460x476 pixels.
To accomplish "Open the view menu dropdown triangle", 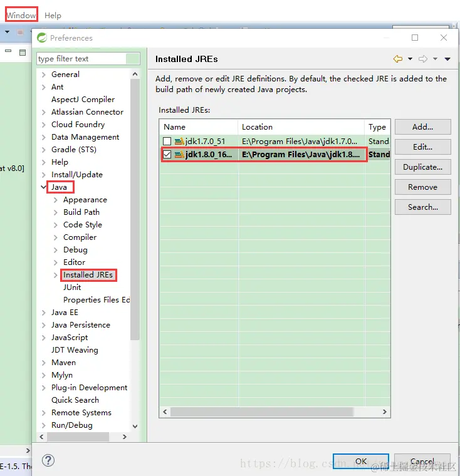I will tap(447, 59).
